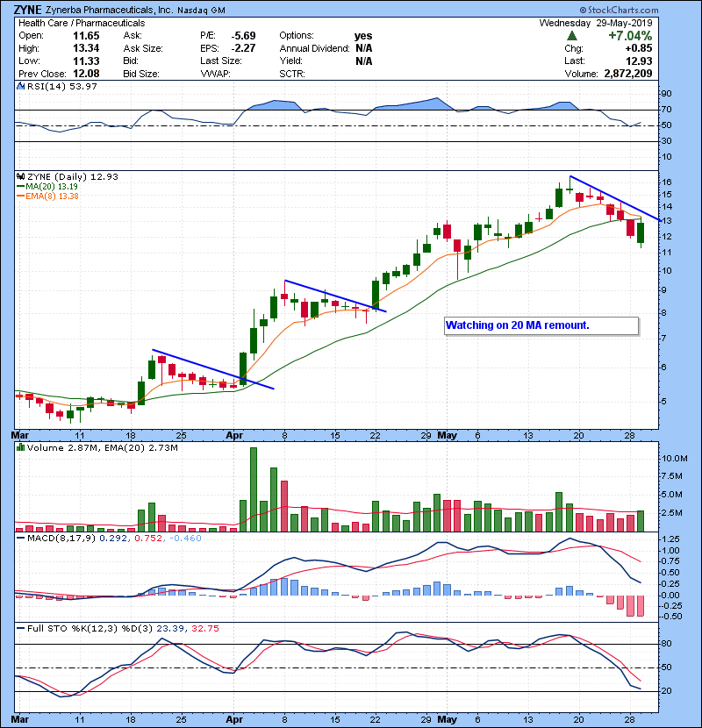The height and width of the screenshot is (728, 702).
Task: Click the Zynerba Pharmaceuticals, Inc. company name
Action: tap(109, 10)
